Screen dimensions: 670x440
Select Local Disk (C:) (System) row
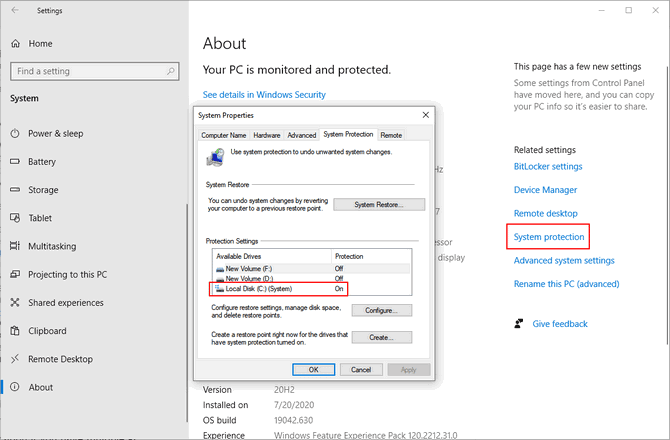coord(312,289)
